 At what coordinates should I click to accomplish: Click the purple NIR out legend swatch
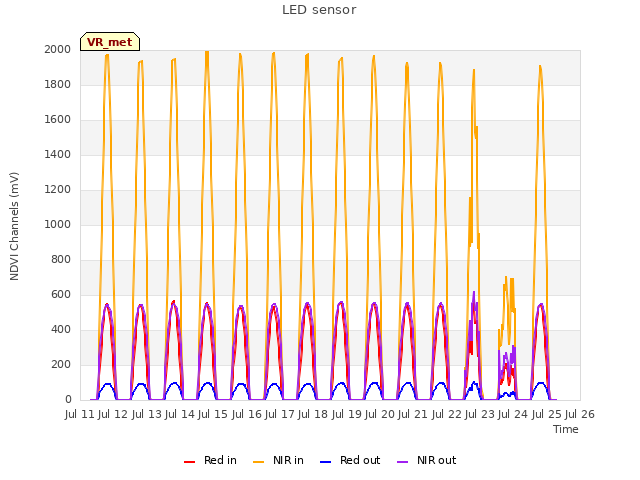[402, 462]
